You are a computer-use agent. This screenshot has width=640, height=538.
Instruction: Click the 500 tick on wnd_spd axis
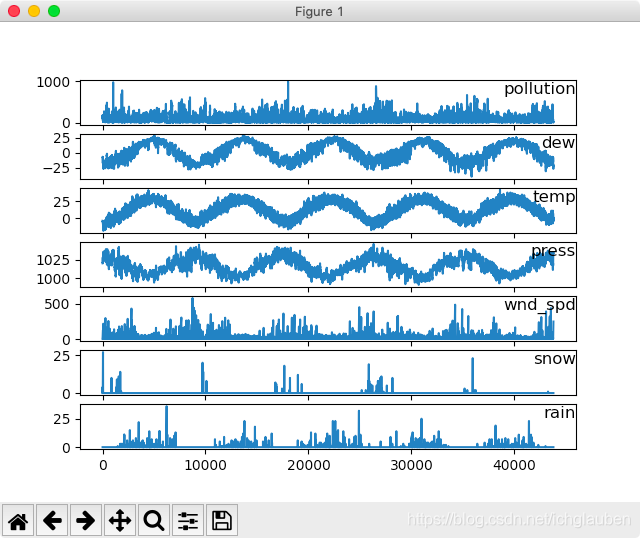pos(57,304)
